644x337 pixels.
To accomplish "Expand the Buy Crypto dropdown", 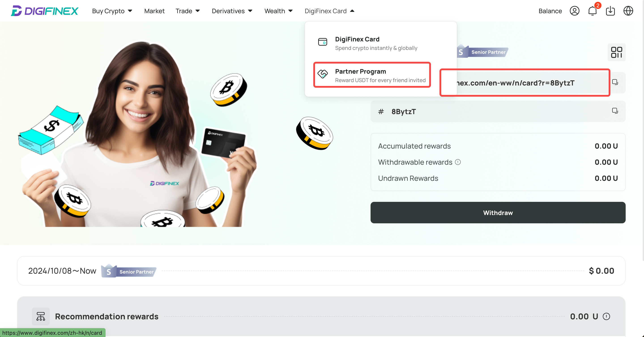I will pos(112,11).
